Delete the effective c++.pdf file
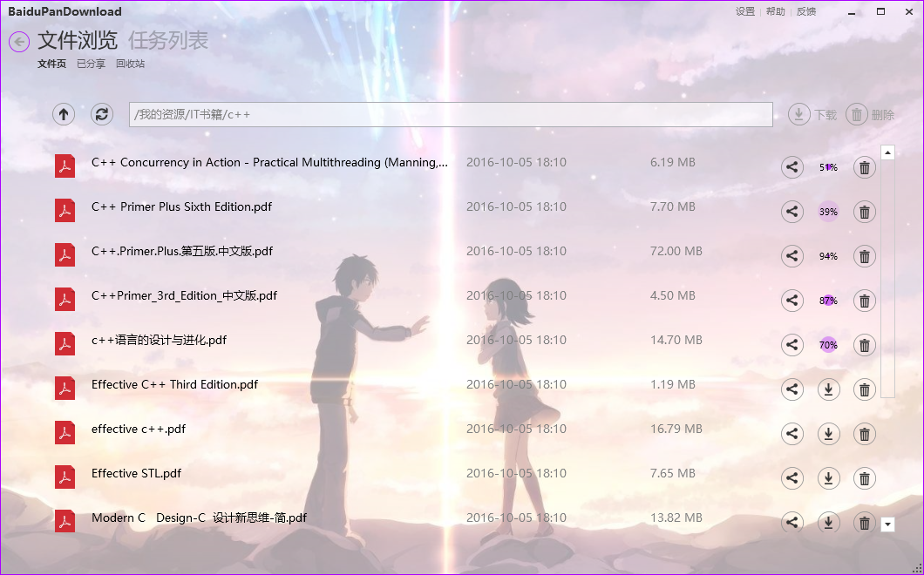 (x=865, y=434)
